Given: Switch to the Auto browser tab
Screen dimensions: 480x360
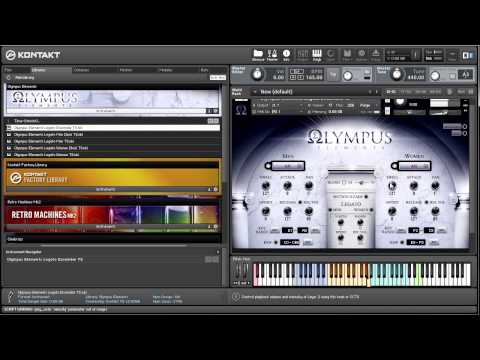Looking at the screenshot, I should (x=204, y=70).
